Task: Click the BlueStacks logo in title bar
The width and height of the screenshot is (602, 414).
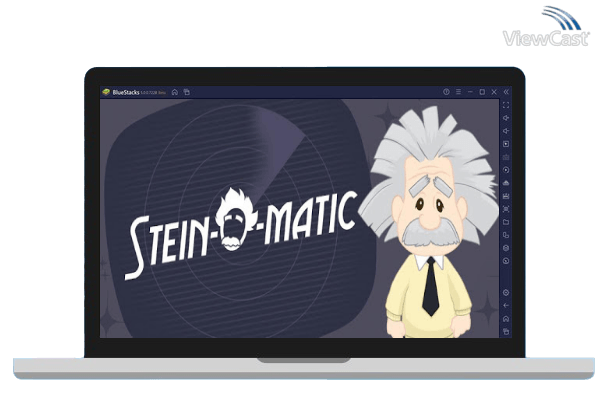Action: [x=106, y=92]
